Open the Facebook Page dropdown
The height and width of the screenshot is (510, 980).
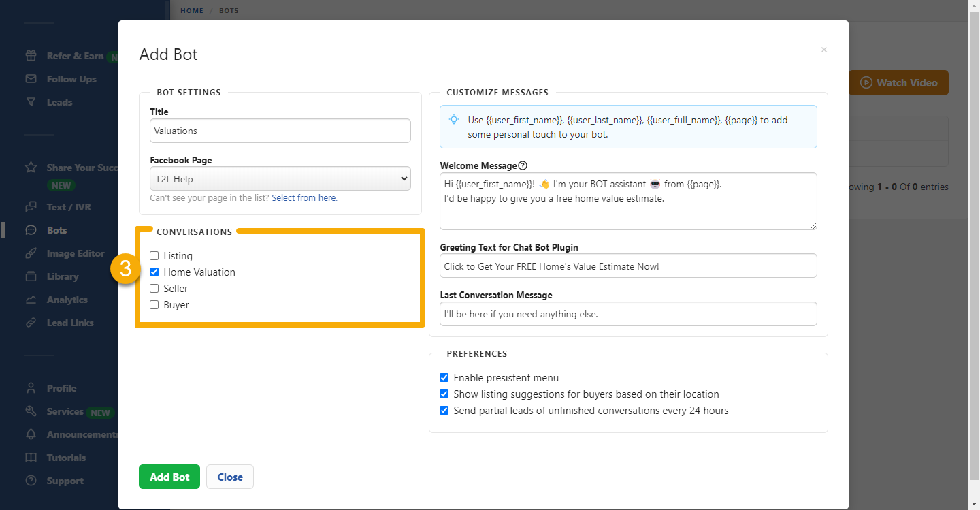pyautogui.click(x=280, y=178)
